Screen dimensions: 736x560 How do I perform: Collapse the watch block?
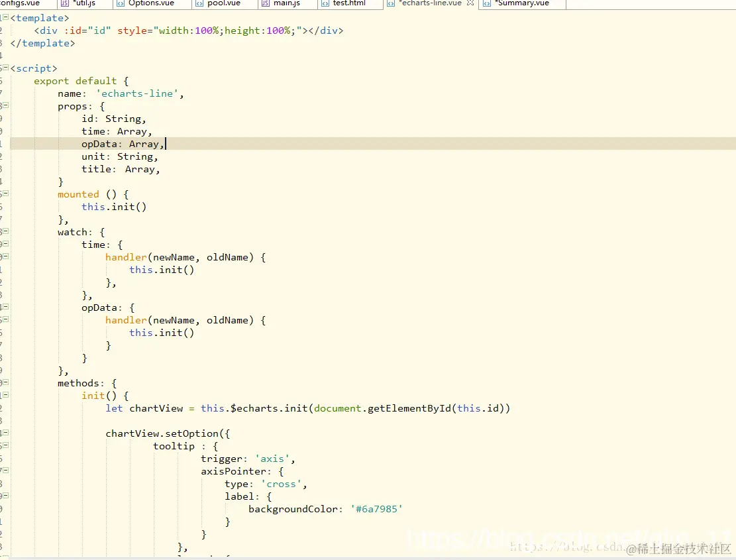click(x=6, y=231)
